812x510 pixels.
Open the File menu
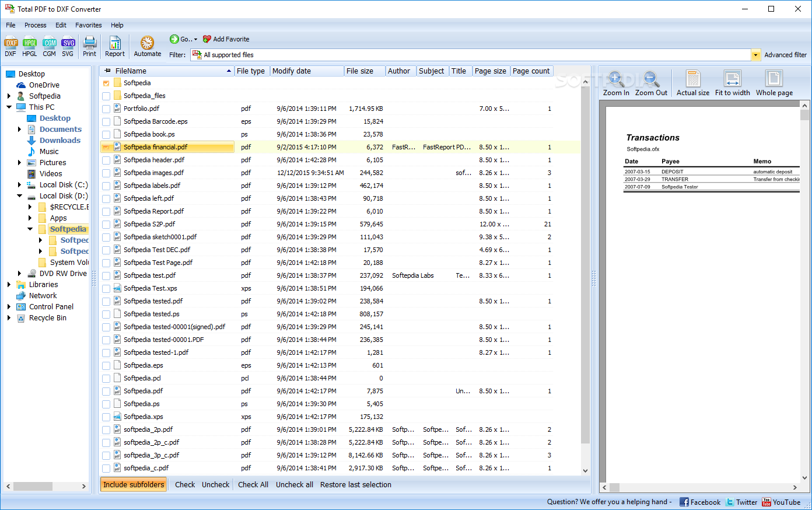(10, 25)
